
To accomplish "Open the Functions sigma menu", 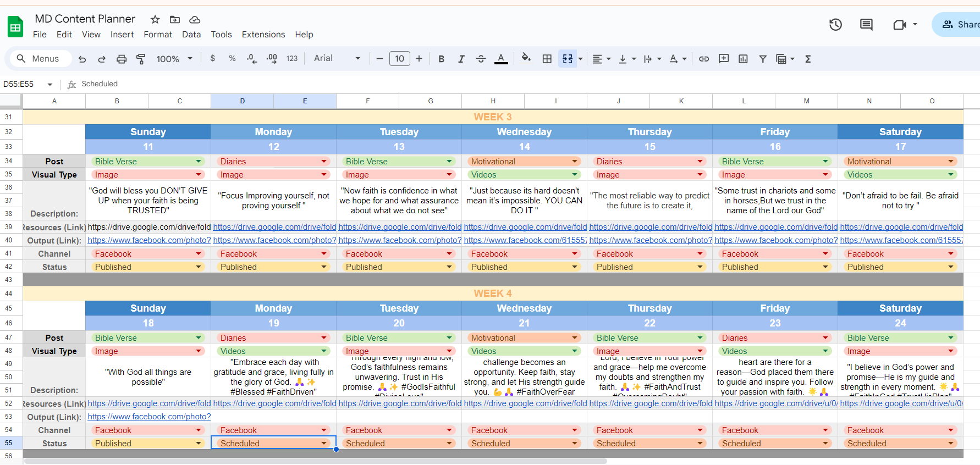I will click(808, 59).
